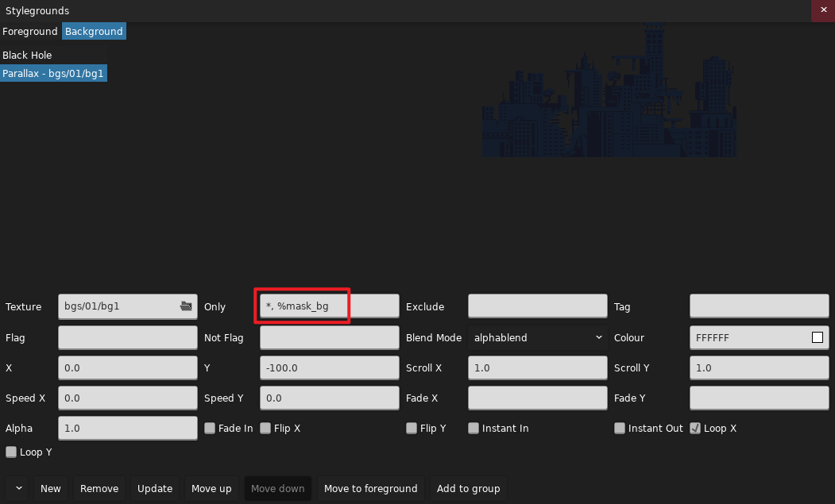Focus the Flag input field

(128, 337)
